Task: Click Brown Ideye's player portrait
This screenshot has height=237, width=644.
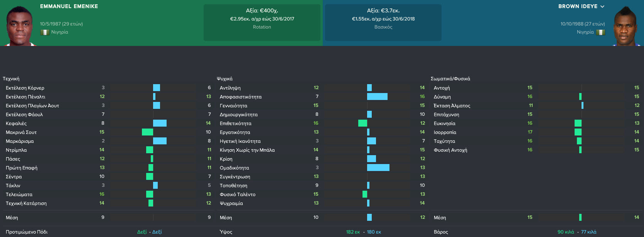Action: [625, 26]
